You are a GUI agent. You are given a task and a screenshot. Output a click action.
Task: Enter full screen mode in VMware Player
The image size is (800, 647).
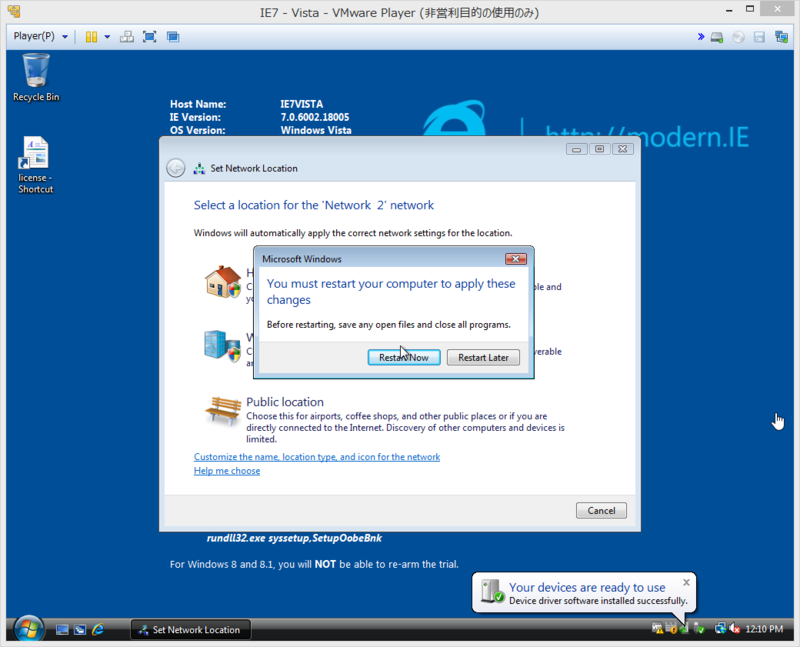[x=149, y=37]
